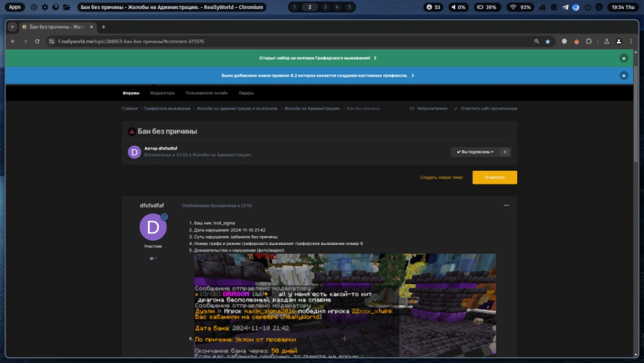Open the Apps launcher in the top panel

[x=15, y=7]
